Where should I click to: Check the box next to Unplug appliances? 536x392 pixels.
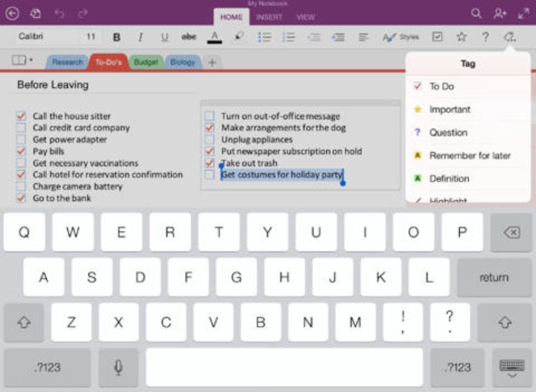coord(210,140)
